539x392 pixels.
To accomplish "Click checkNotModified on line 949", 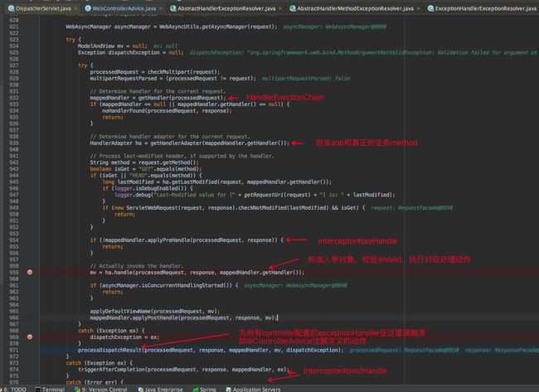I will 262,207.
